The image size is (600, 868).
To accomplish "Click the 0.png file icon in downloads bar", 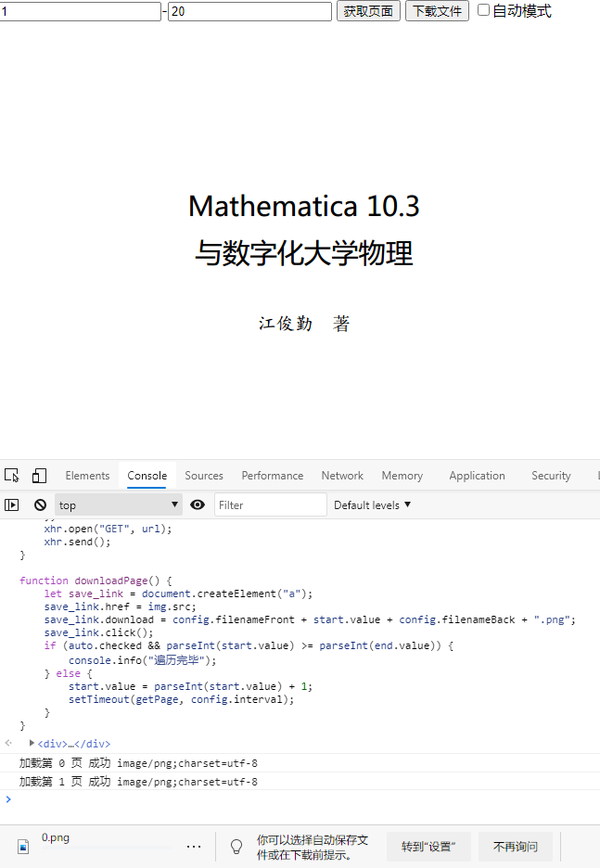I will pos(23,847).
